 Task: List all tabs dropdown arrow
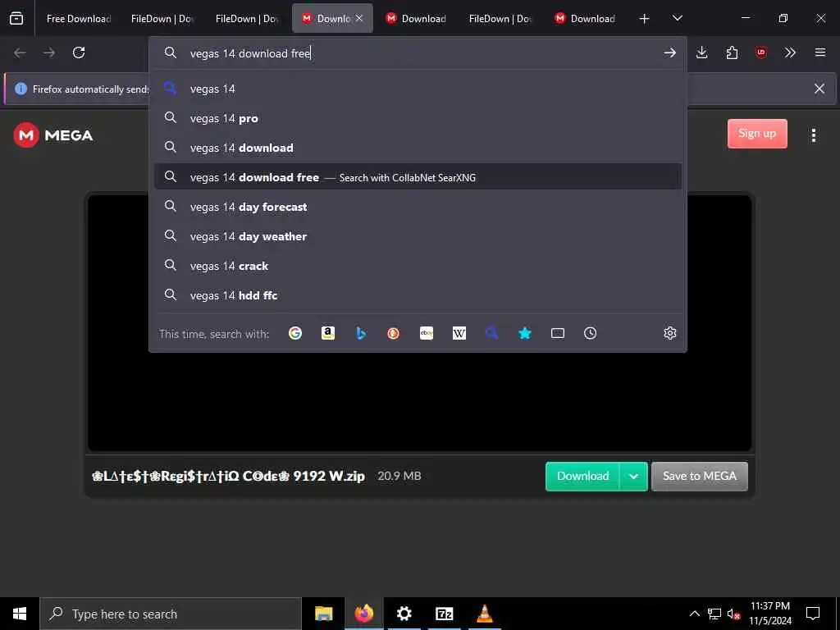[x=677, y=18]
